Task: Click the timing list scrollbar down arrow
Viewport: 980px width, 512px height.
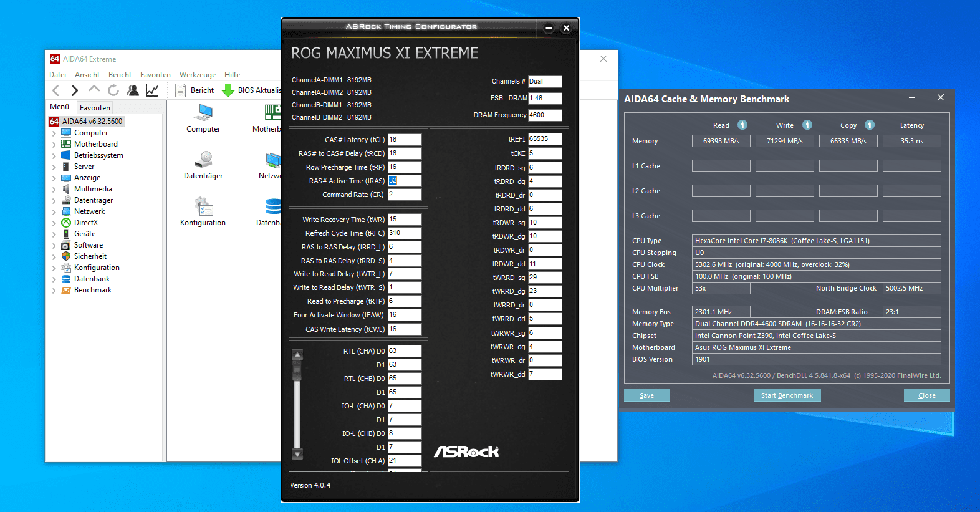Action: [x=297, y=455]
